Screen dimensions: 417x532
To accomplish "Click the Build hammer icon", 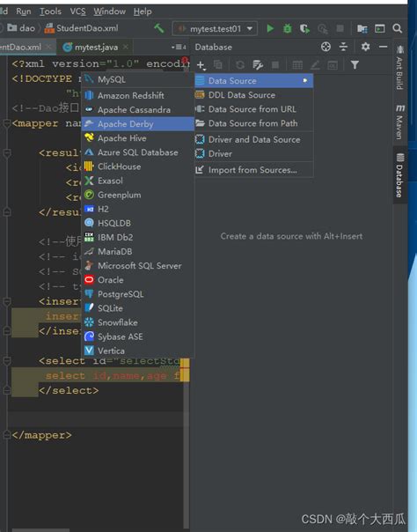I will tap(159, 28).
